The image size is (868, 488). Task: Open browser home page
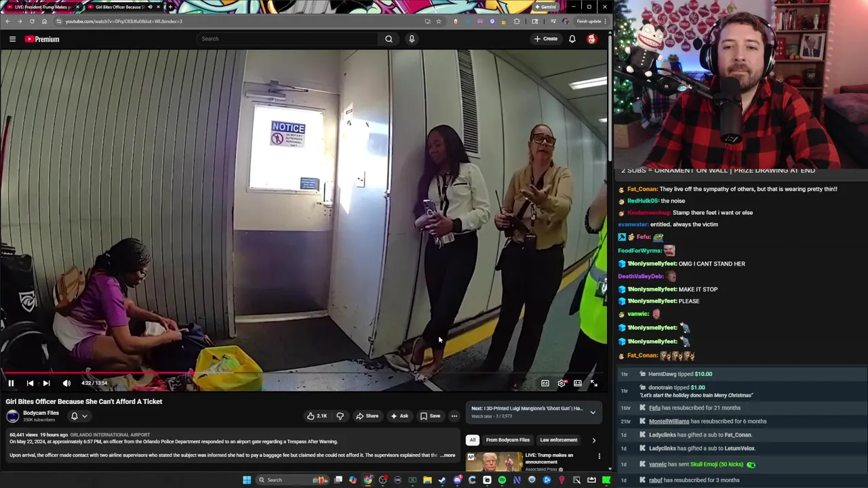(x=44, y=21)
